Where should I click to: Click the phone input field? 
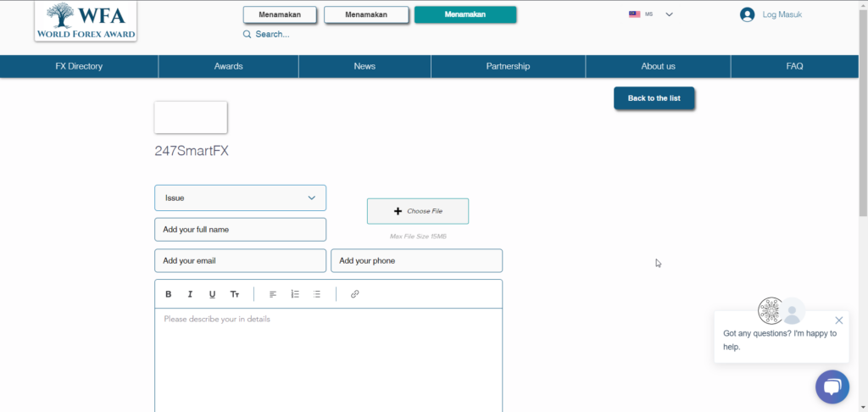point(417,261)
